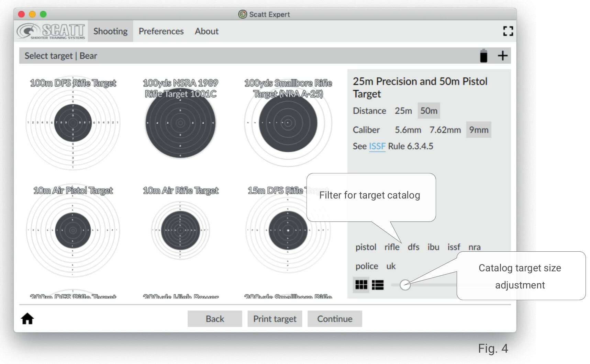Open the ISSF rule link
Screen dimensions: 590x364
[x=377, y=146]
